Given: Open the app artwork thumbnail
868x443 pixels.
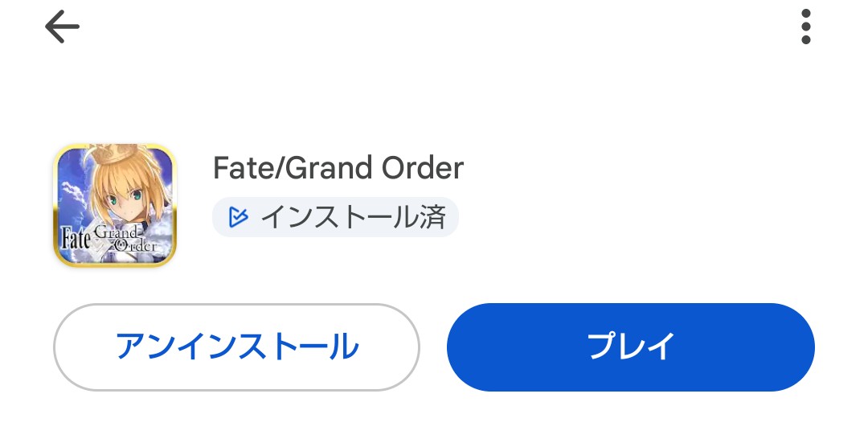Looking at the screenshot, I should click(x=115, y=206).
